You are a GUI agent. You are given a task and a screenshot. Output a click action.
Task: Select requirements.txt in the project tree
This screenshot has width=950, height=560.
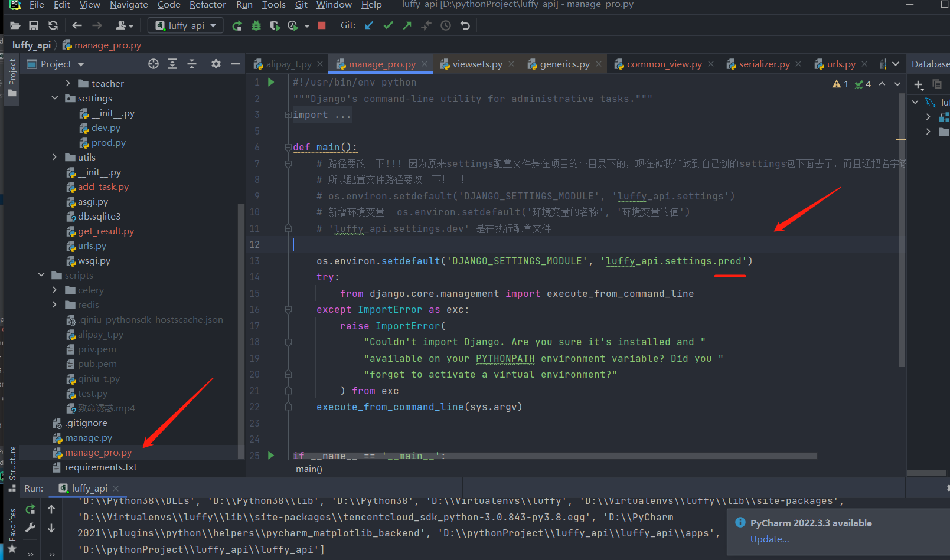[x=101, y=467]
